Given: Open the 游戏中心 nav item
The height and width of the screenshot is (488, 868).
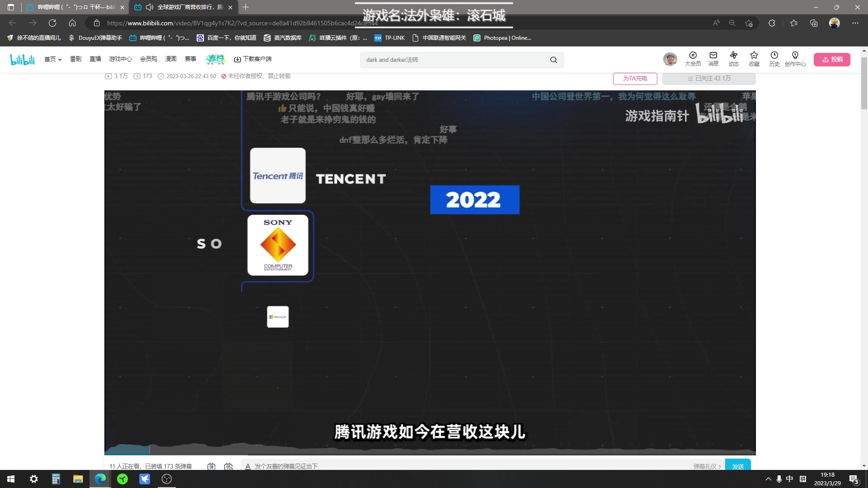Looking at the screenshot, I should (120, 59).
